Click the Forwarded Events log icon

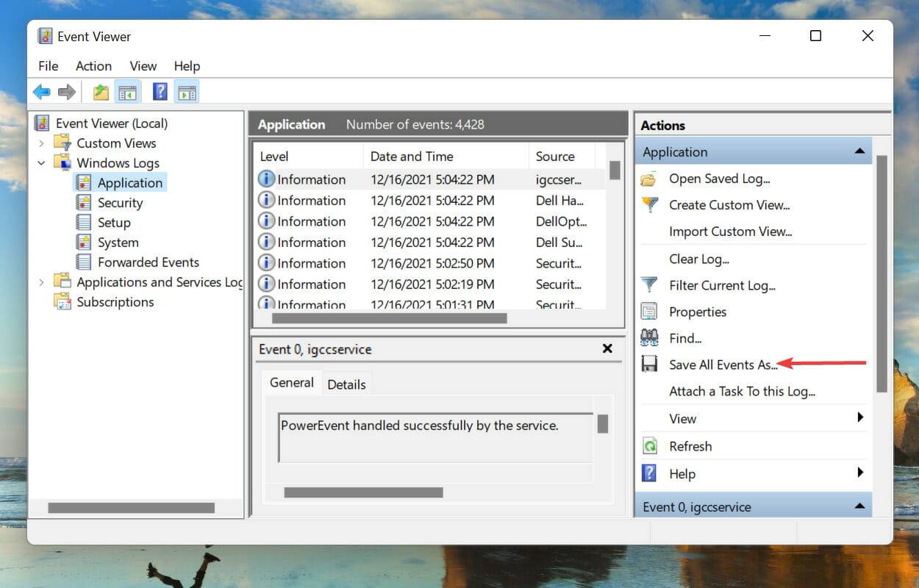point(84,262)
